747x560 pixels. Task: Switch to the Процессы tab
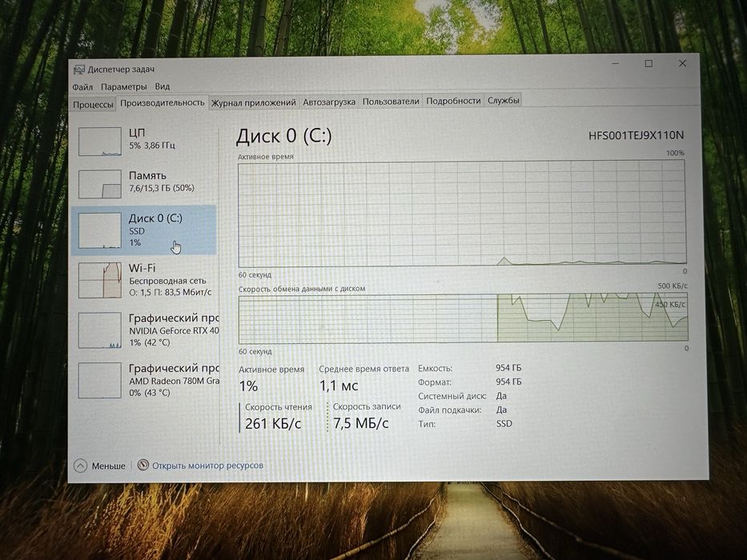pyautogui.click(x=93, y=104)
